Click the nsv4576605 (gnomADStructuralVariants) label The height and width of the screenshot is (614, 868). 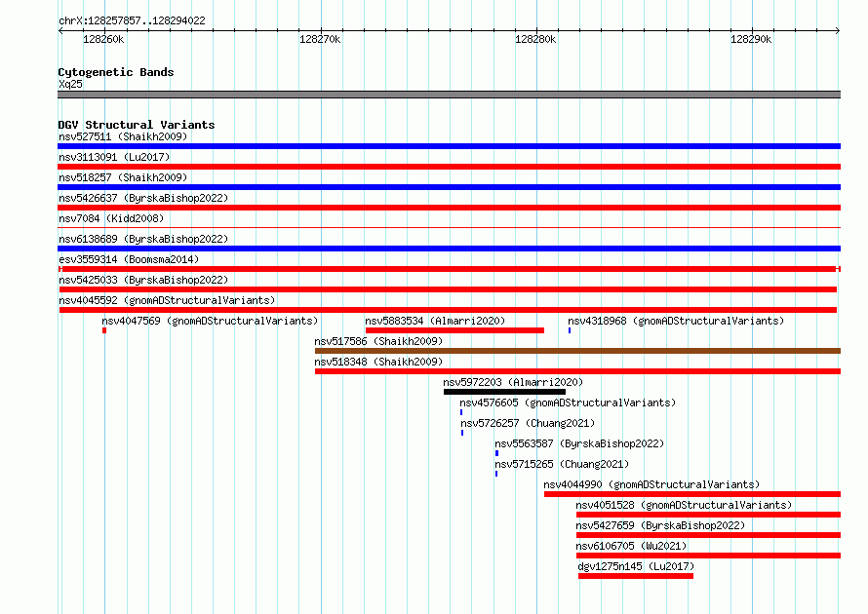[568, 403]
